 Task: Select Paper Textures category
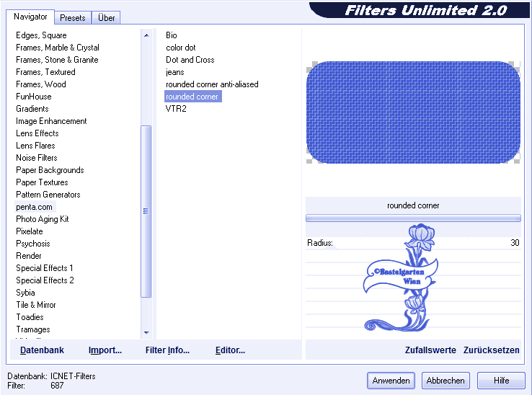(42, 182)
